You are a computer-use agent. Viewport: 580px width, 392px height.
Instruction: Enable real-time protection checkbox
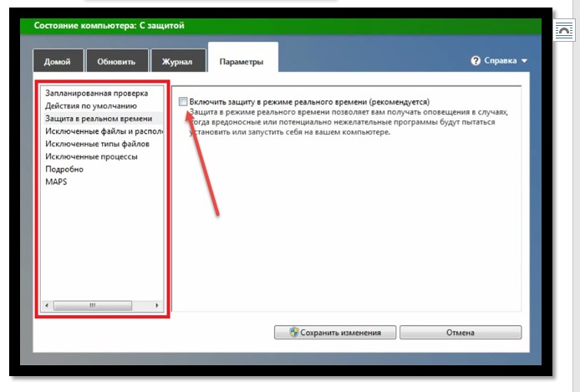183,101
